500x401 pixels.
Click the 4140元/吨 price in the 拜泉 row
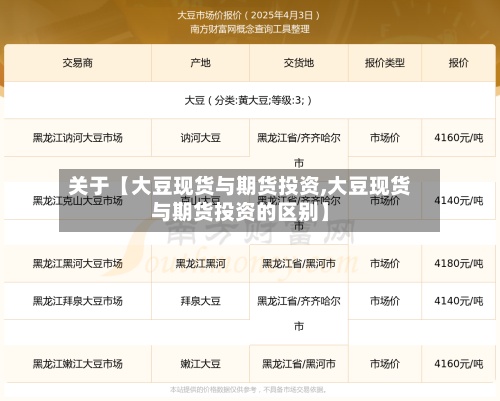tap(458, 301)
